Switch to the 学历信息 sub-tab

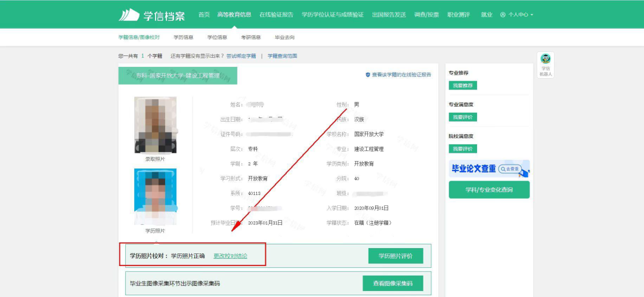pos(183,38)
